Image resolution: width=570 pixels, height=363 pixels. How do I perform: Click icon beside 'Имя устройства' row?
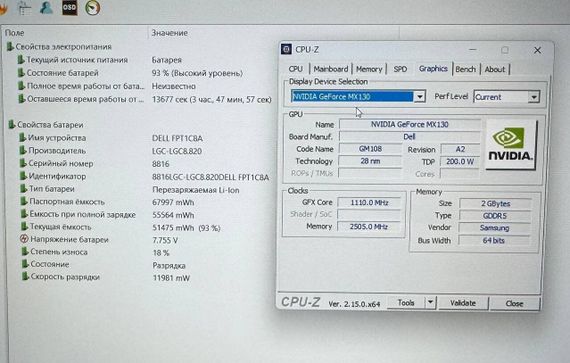pyautogui.click(x=22, y=137)
